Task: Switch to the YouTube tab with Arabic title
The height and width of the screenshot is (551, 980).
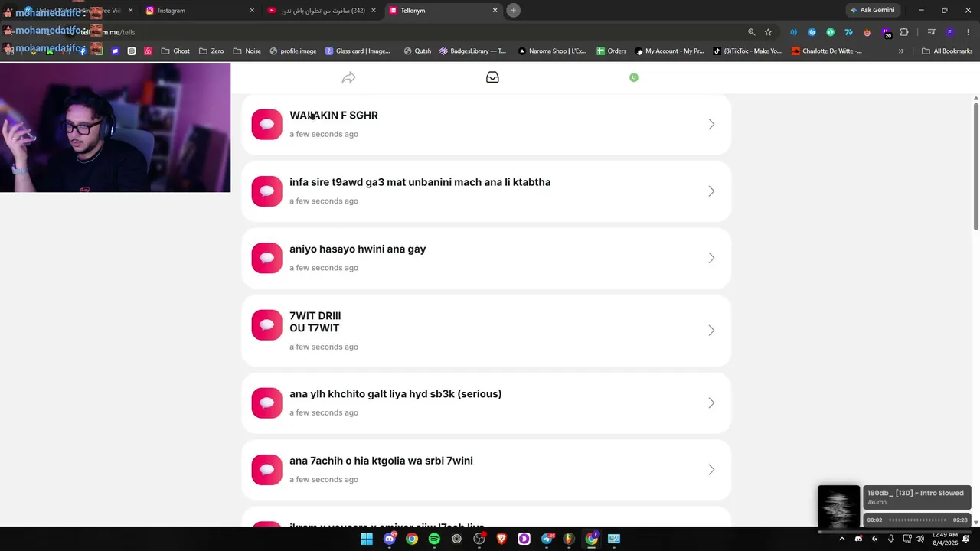Action: [322, 11]
